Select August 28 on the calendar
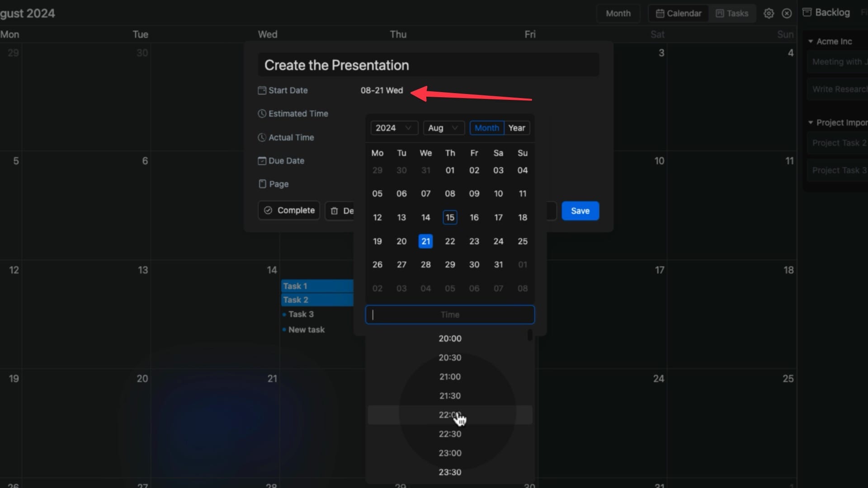The image size is (868, 488). (x=426, y=264)
